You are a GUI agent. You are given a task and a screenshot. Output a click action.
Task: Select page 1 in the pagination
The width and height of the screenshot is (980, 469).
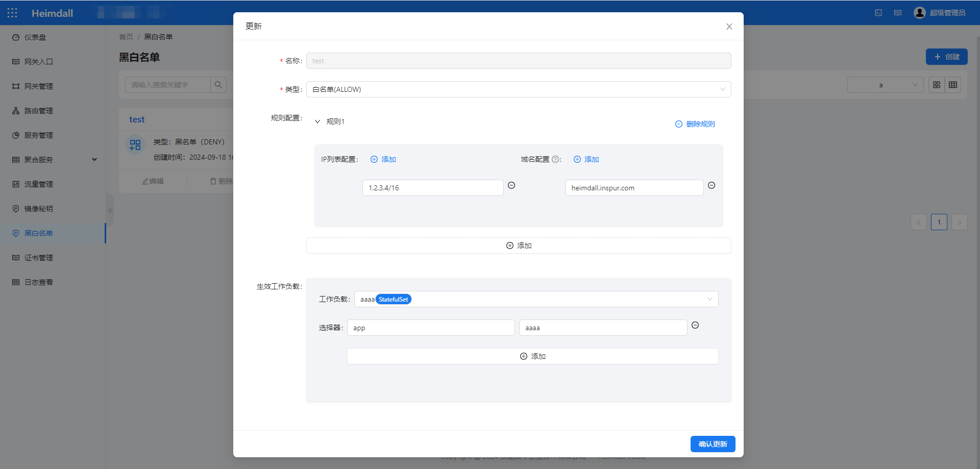939,222
